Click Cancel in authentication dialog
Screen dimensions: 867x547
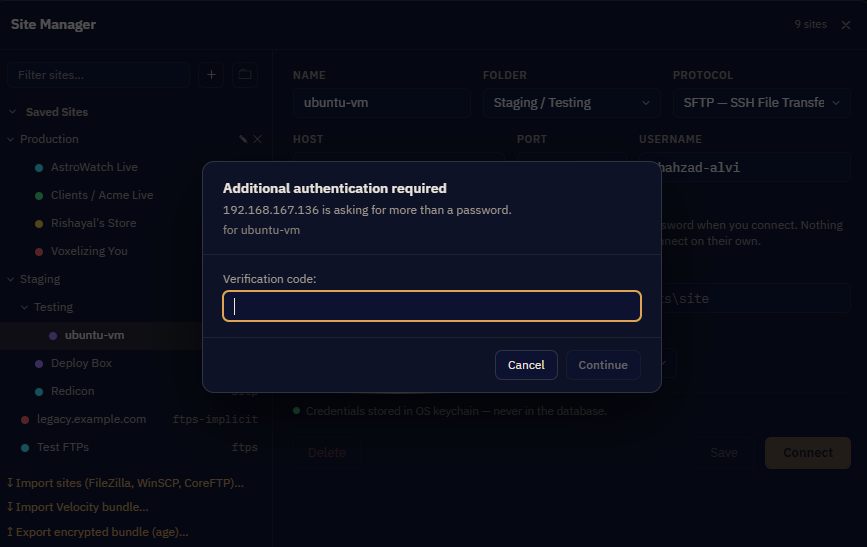tap(526, 365)
